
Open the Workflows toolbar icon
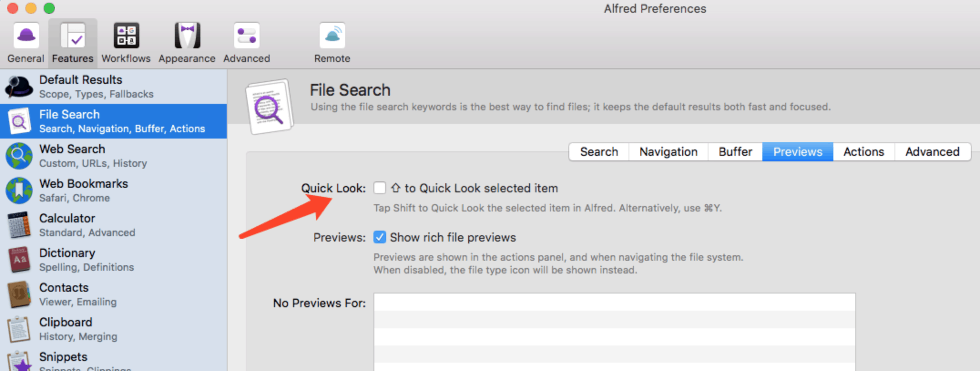point(126,36)
